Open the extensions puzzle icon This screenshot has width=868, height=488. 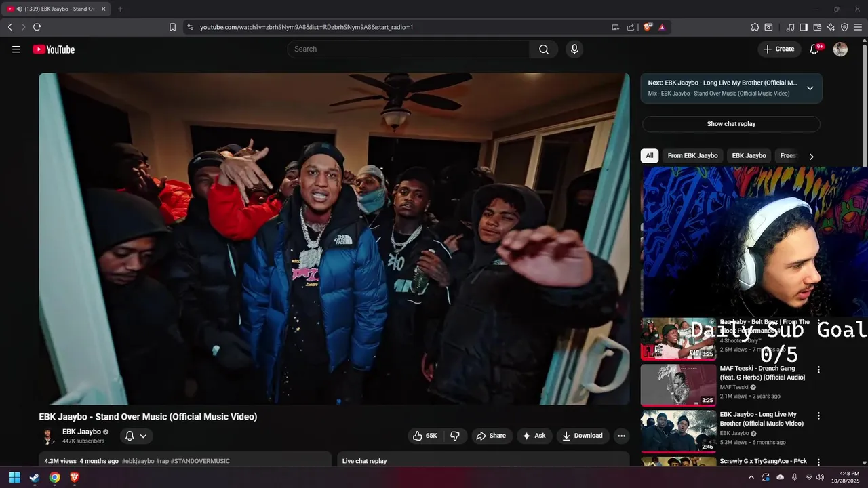pos(755,27)
